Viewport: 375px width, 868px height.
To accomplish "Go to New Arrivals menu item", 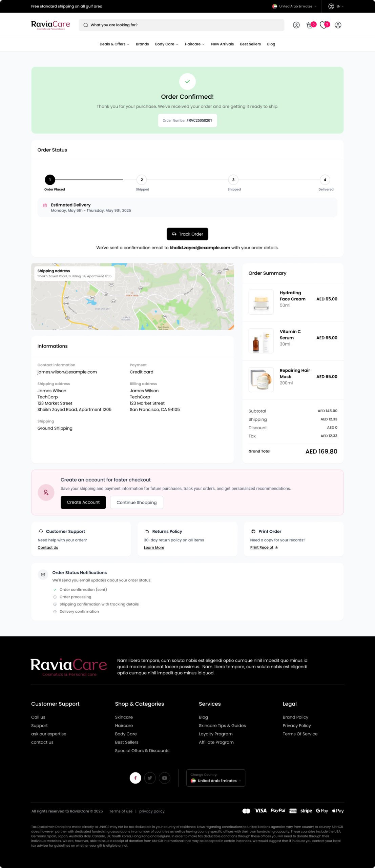I will [222, 44].
